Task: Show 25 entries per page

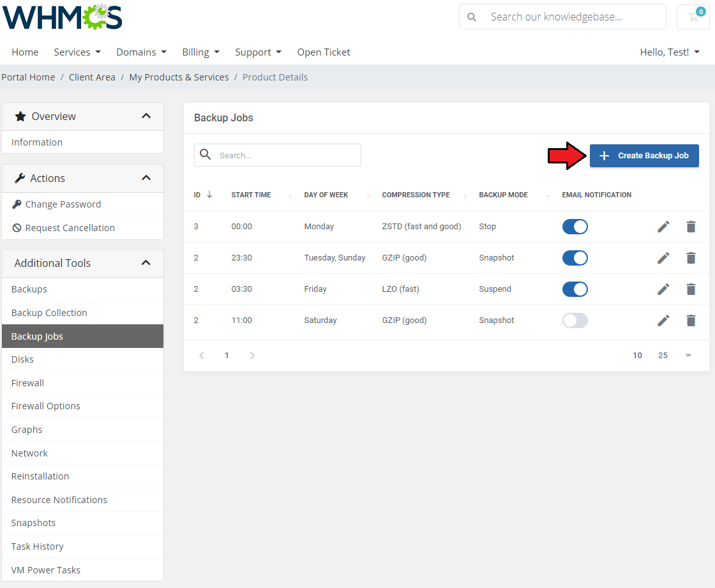Action: [x=663, y=356]
